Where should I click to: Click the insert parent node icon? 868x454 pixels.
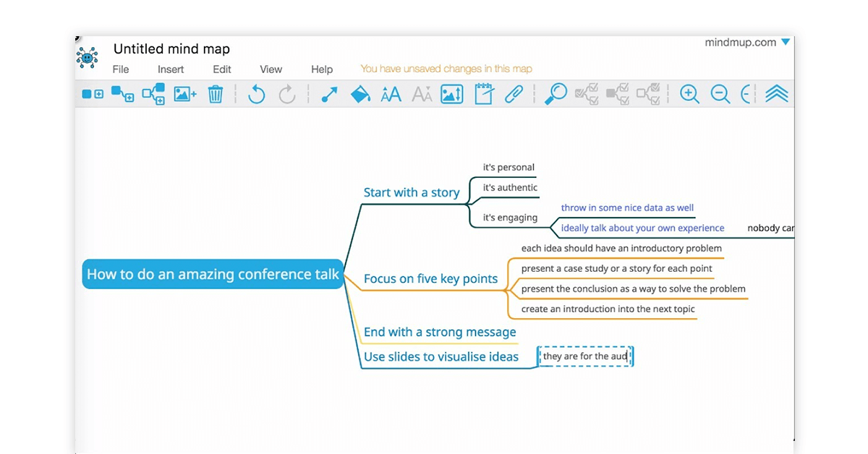[x=153, y=94]
